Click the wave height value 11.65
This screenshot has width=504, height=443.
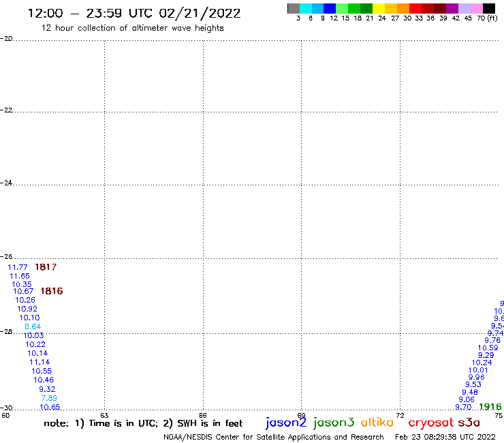pyautogui.click(x=20, y=276)
